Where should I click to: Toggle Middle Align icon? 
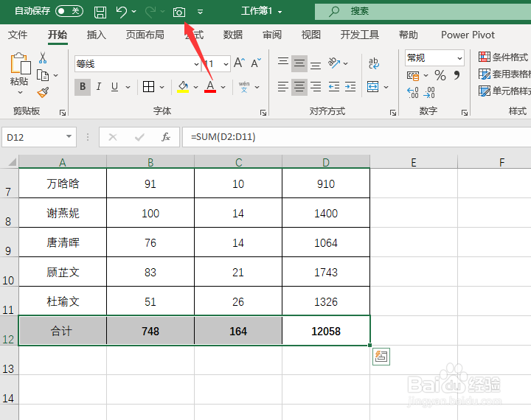pyautogui.click(x=299, y=63)
